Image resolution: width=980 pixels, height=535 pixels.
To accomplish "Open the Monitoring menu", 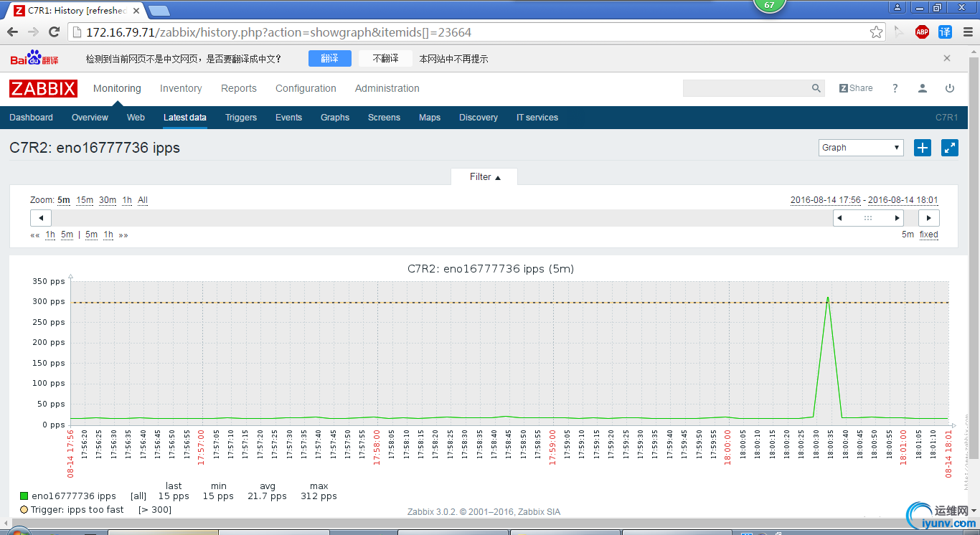I will pyautogui.click(x=117, y=88).
